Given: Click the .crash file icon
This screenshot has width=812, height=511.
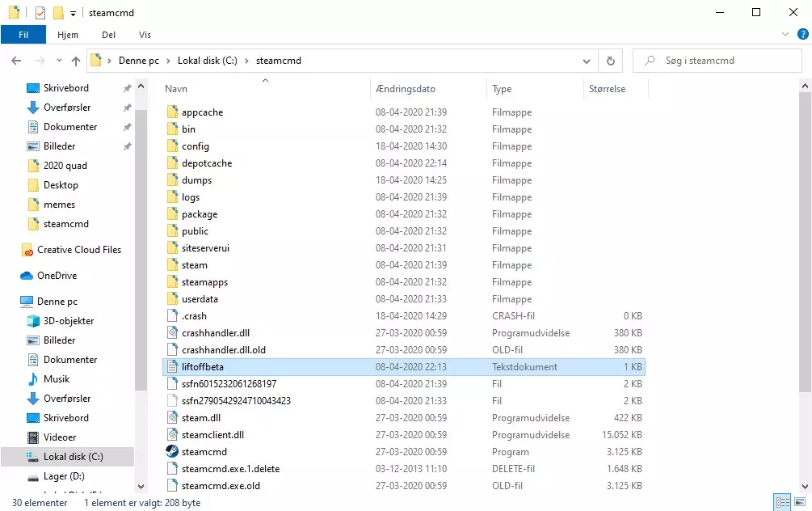Looking at the screenshot, I should coord(172,315).
